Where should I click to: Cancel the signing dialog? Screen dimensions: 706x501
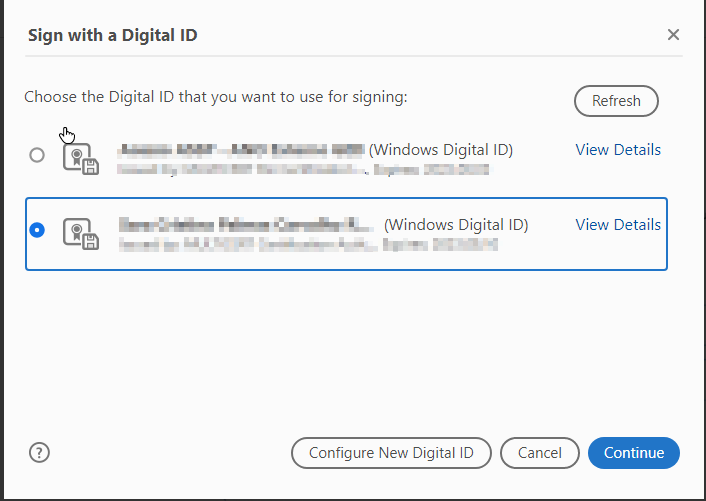[539, 453]
